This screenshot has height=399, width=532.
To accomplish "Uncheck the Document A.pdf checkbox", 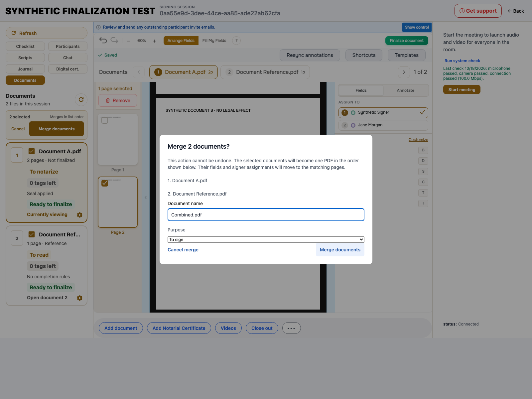I will point(32,151).
